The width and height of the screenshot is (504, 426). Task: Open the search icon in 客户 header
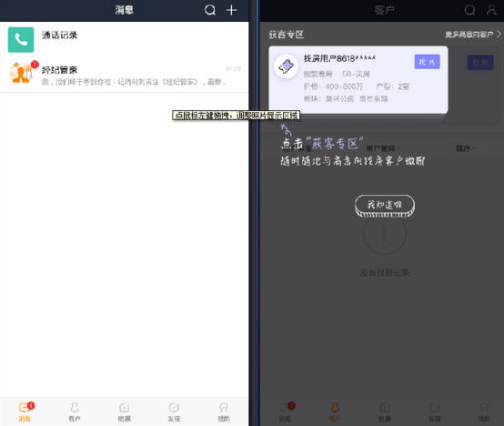pyautogui.click(x=469, y=10)
